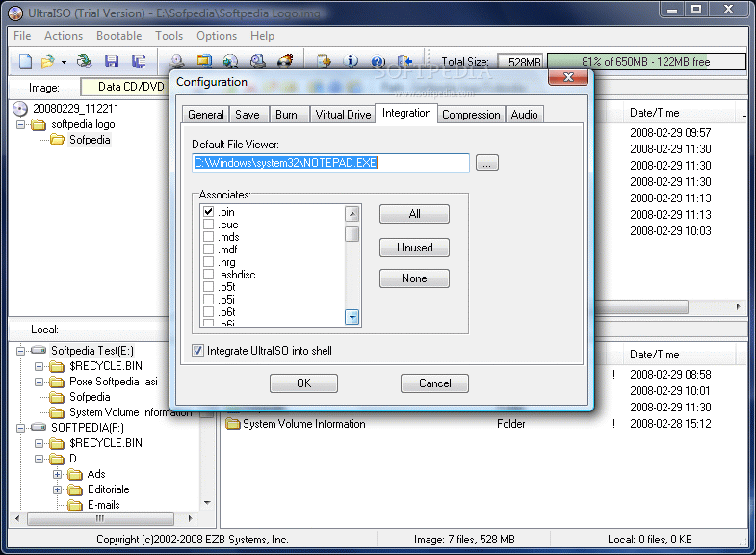Image resolution: width=756 pixels, height=555 pixels.
Task: Click the Help question mark icon
Action: point(378,62)
